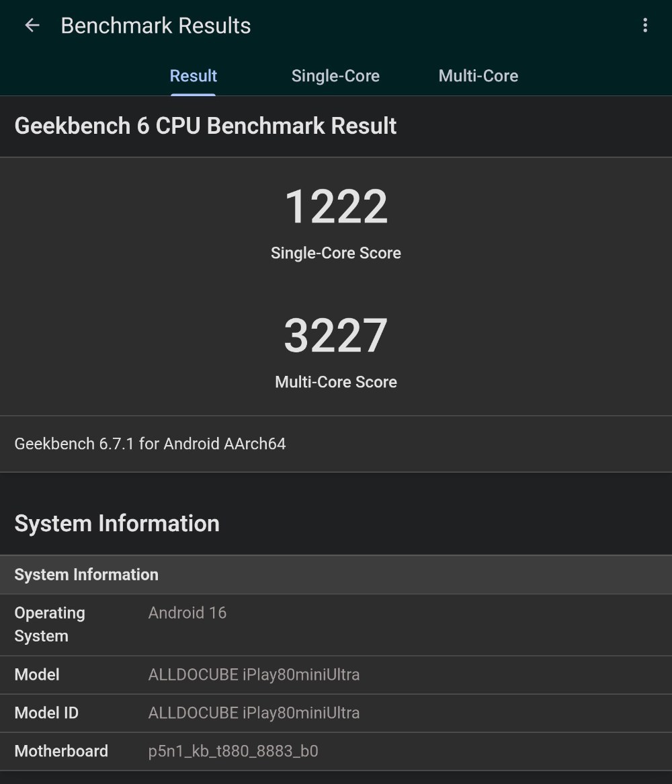Click the Motherboard label
Image resolution: width=672 pixels, height=784 pixels.
tap(61, 751)
